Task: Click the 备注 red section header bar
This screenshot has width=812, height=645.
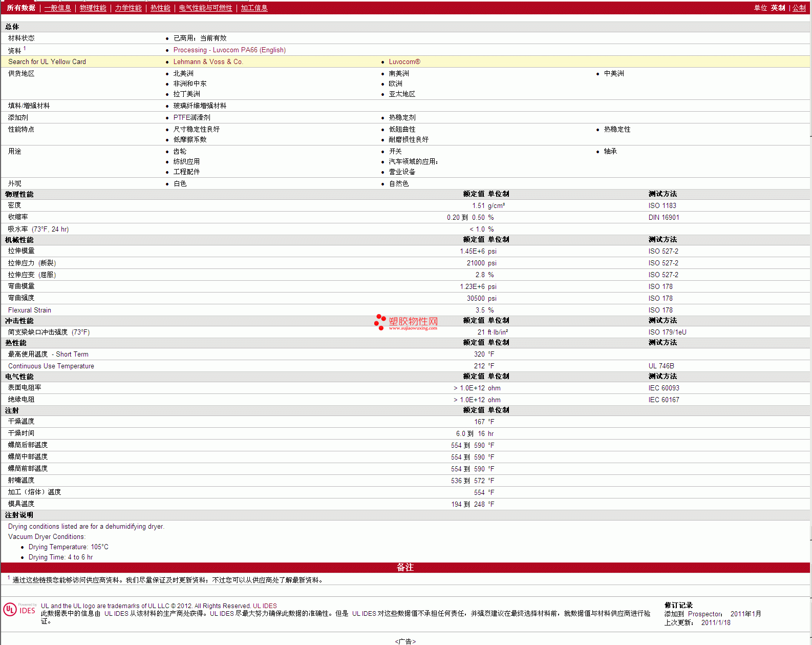Action: coord(405,568)
